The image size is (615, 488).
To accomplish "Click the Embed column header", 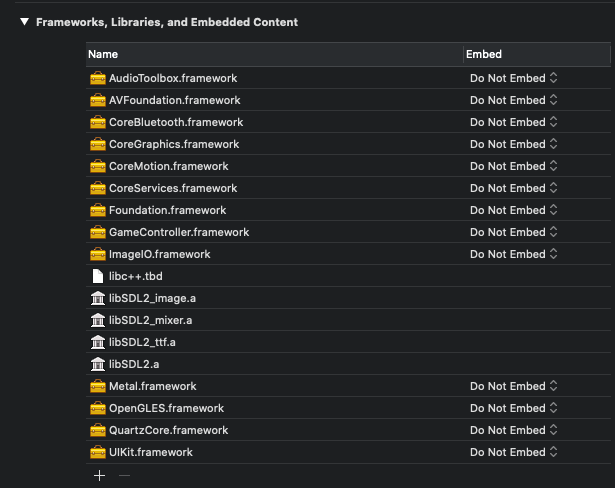I will (537, 54).
